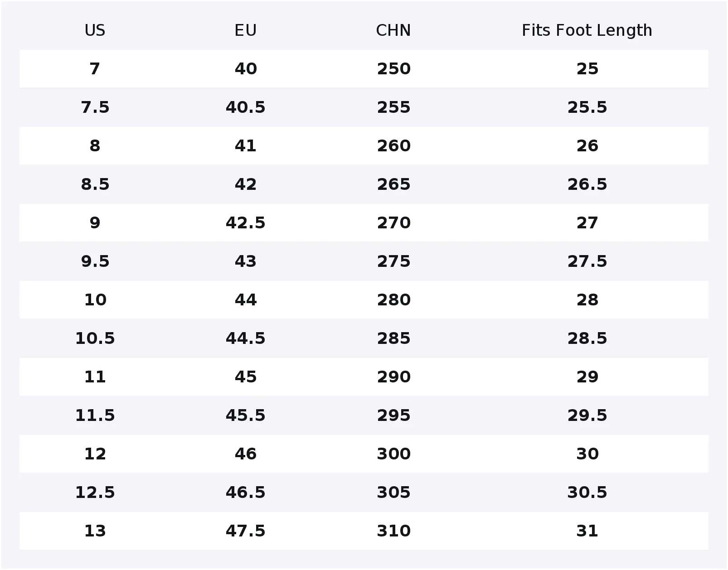The image size is (728, 570).
Task: Select US size 7 cell
Action: (x=95, y=69)
